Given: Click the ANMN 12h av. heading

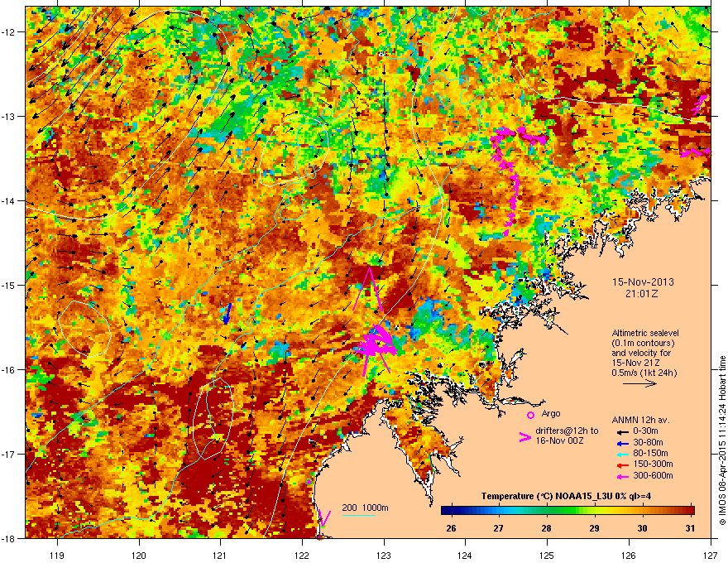Looking at the screenshot, I should 640,420.
